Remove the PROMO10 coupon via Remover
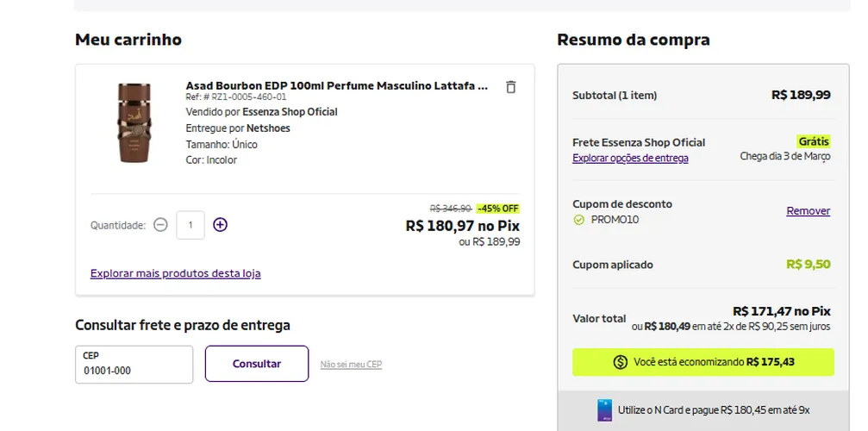868x431 pixels. pos(809,211)
